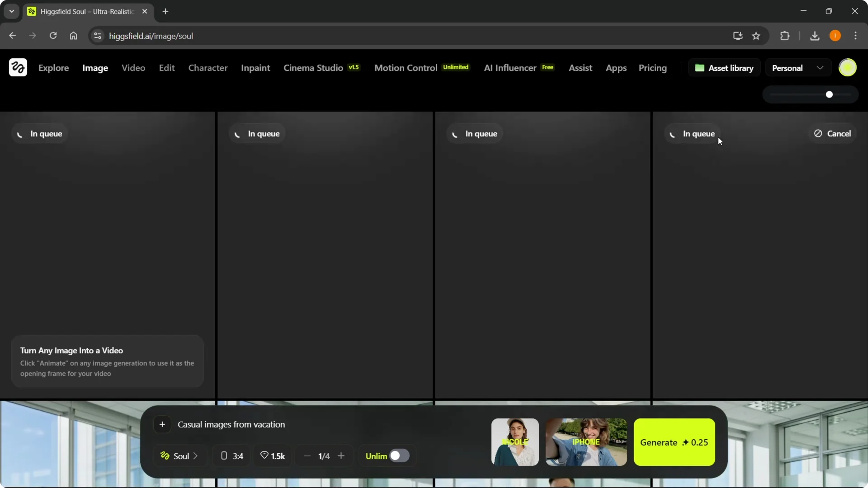The width and height of the screenshot is (868, 488).
Task: Open the 1.5k quality setting
Action: (x=272, y=455)
